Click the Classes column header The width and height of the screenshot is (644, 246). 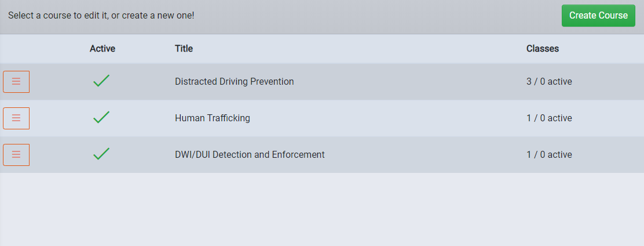[543, 49]
